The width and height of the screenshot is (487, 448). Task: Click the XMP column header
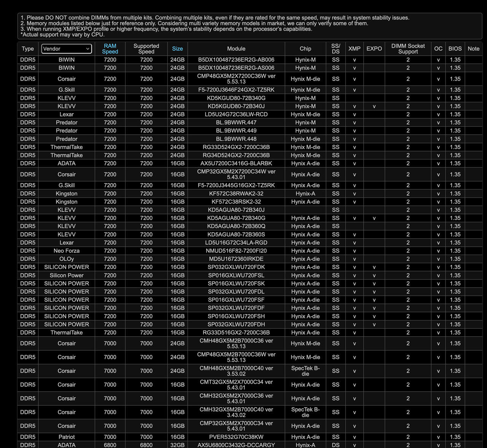(x=354, y=49)
